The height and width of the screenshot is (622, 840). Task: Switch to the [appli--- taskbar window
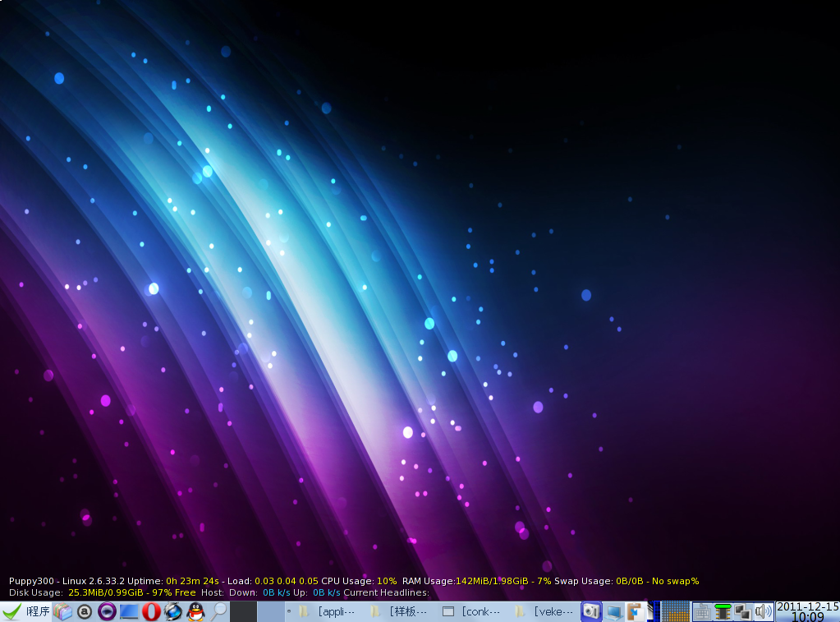326,612
